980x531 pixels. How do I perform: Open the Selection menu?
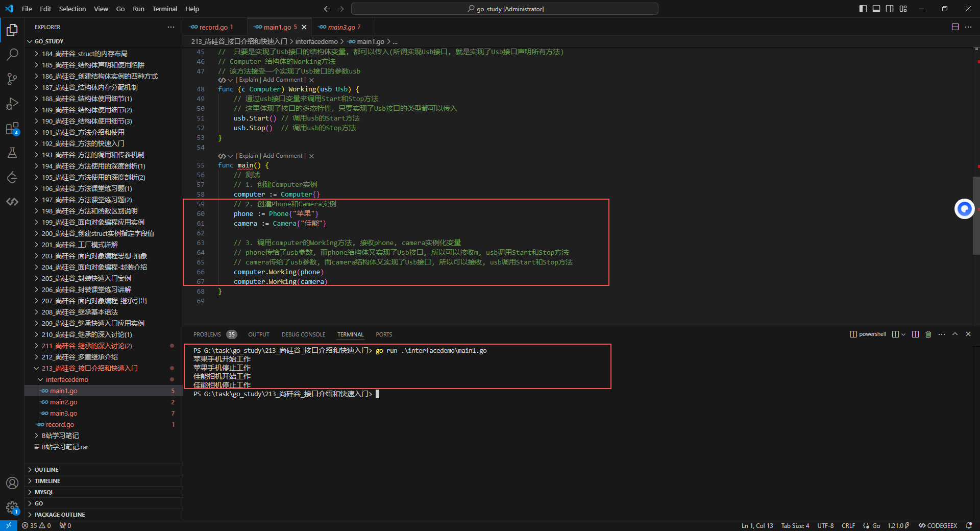click(72, 9)
